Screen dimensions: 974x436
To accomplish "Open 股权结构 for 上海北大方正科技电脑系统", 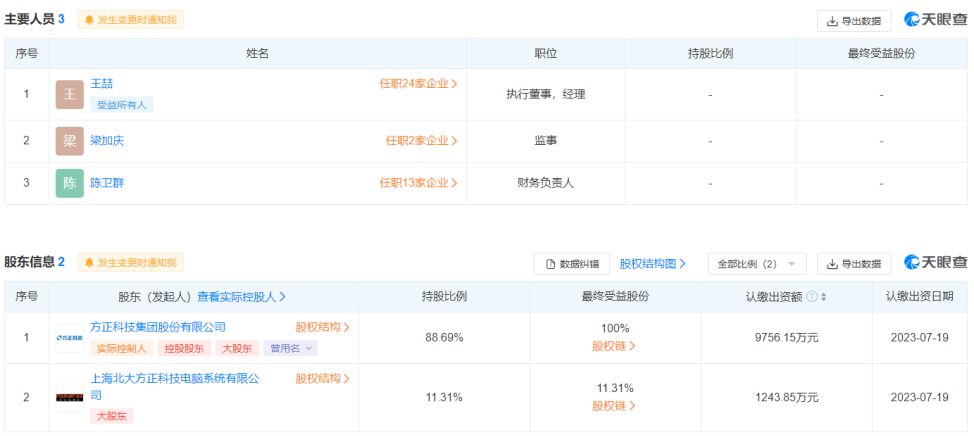I will point(323,378).
